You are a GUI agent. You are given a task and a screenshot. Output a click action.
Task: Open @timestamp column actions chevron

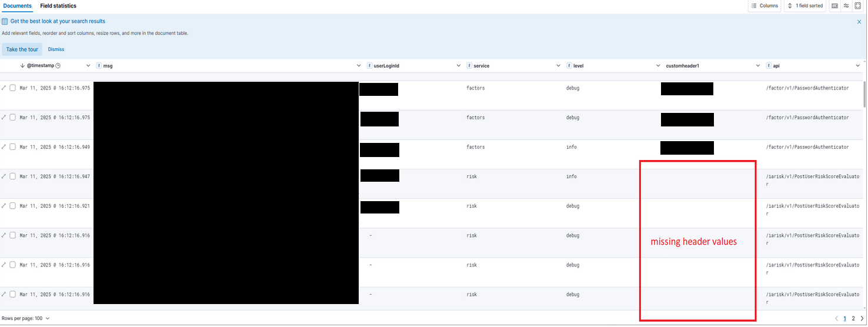pyautogui.click(x=88, y=66)
